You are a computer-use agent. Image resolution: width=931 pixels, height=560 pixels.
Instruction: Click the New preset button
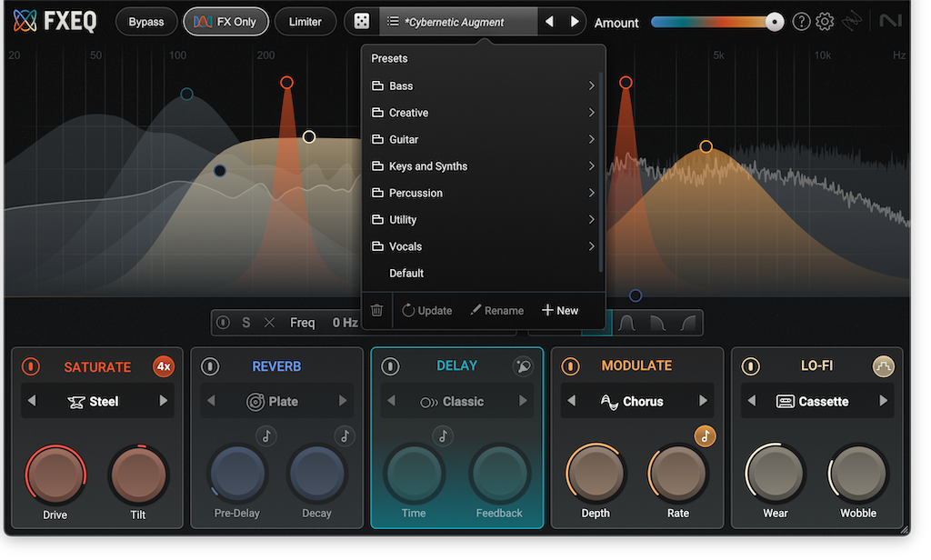point(560,310)
